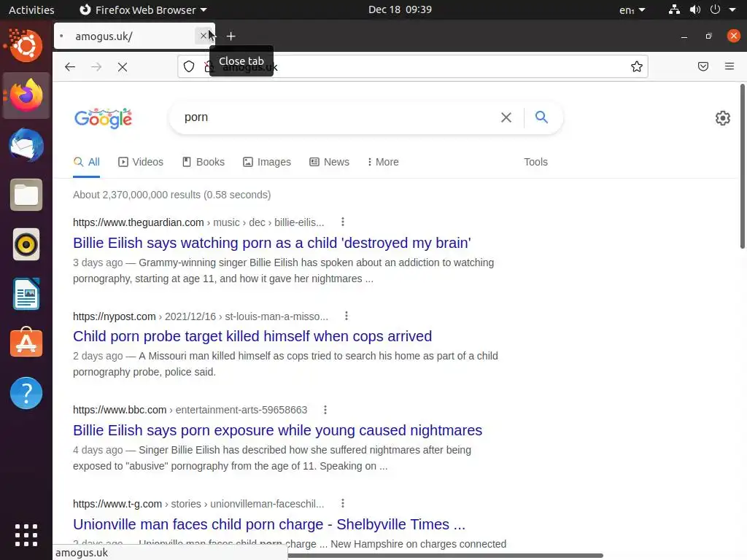Open the volume indicator in top bar
This screenshot has height=560, width=747.
pos(695,9)
